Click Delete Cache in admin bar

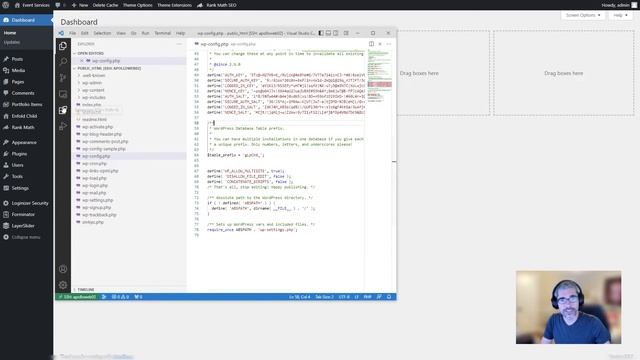(105, 5)
